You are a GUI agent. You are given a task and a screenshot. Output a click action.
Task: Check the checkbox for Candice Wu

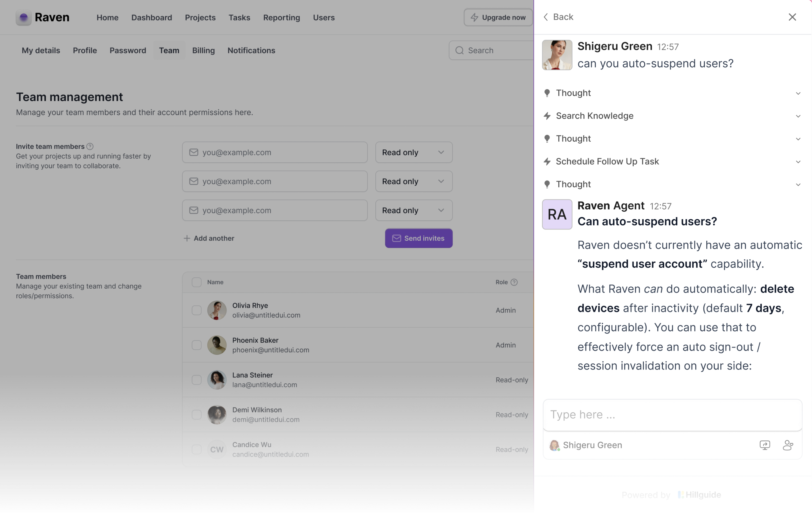[197, 449]
